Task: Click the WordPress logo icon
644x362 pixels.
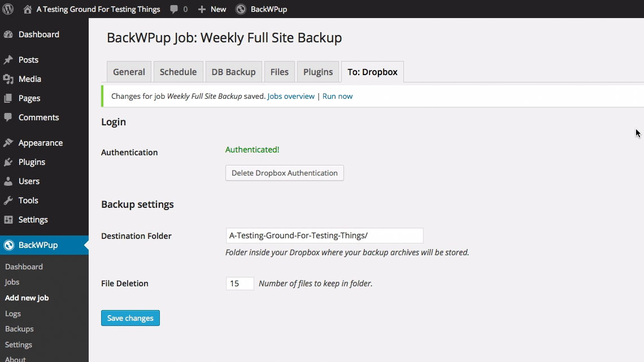Action: click(x=8, y=9)
